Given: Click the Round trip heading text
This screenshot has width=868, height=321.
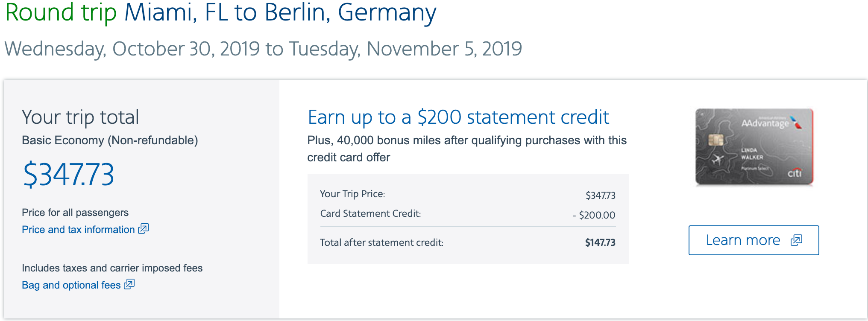Looking at the screenshot, I should pos(61,12).
